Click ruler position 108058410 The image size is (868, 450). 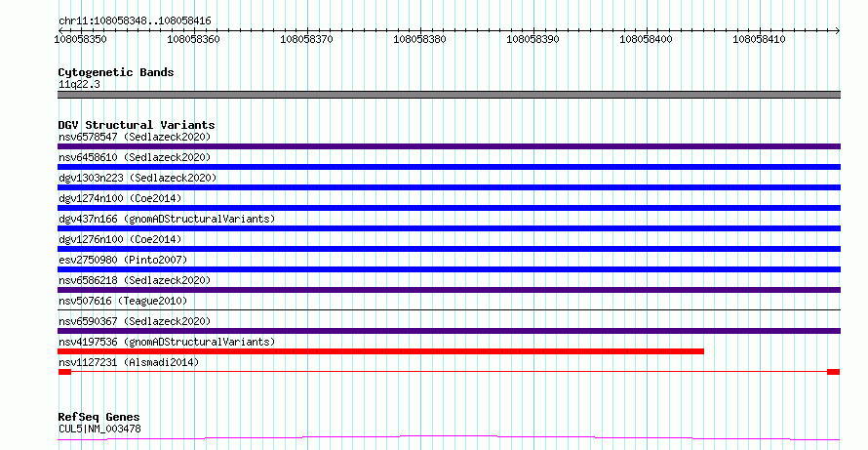(759, 39)
